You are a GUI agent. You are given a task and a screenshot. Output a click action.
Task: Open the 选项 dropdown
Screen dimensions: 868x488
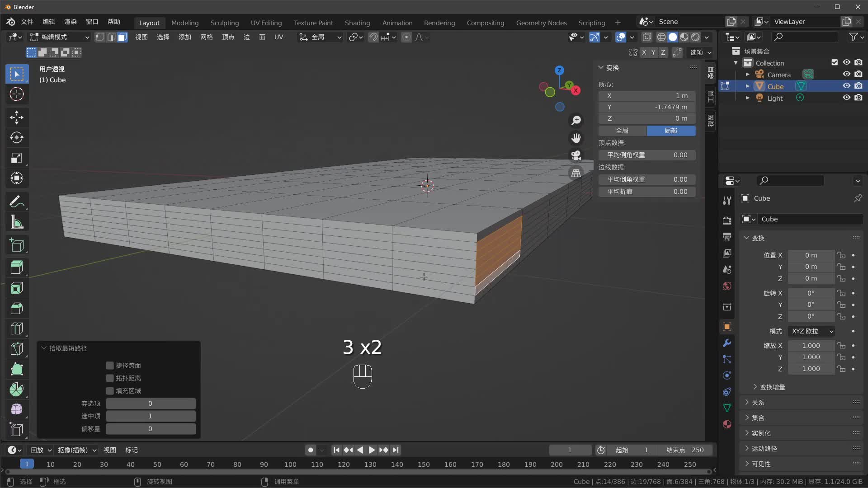(x=700, y=52)
